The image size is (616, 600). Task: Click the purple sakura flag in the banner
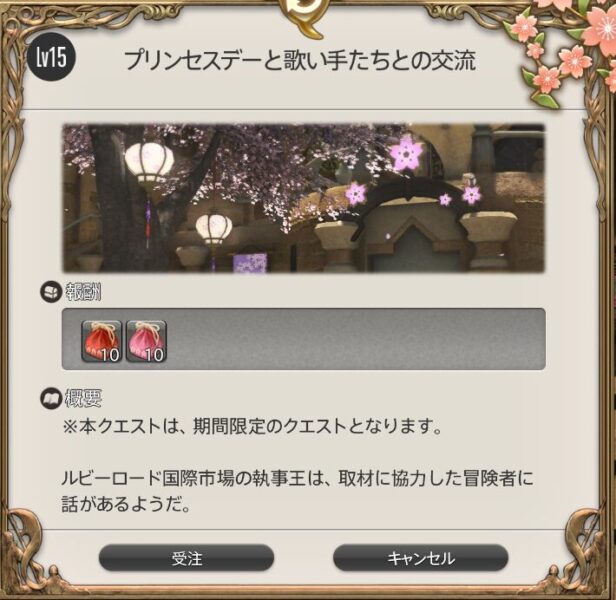(x=250, y=262)
